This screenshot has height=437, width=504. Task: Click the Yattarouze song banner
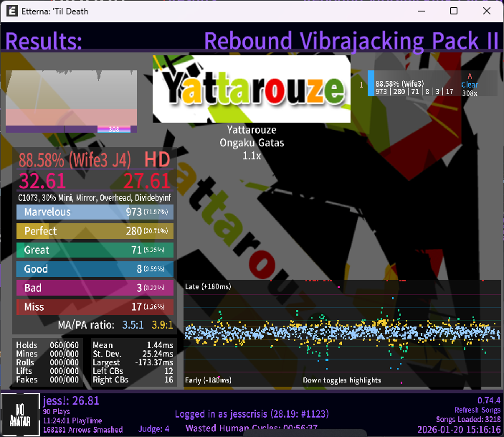point(252,89)
